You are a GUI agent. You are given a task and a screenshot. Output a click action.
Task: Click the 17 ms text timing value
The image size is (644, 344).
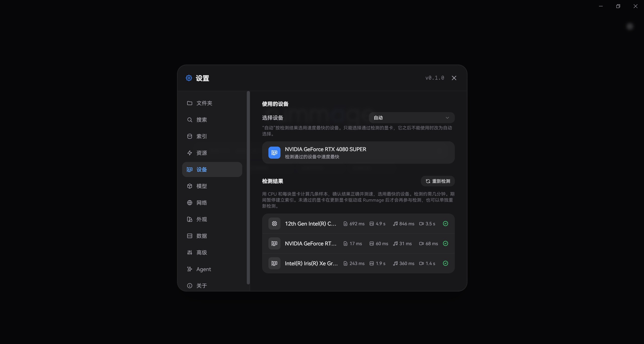coord(356,243)
